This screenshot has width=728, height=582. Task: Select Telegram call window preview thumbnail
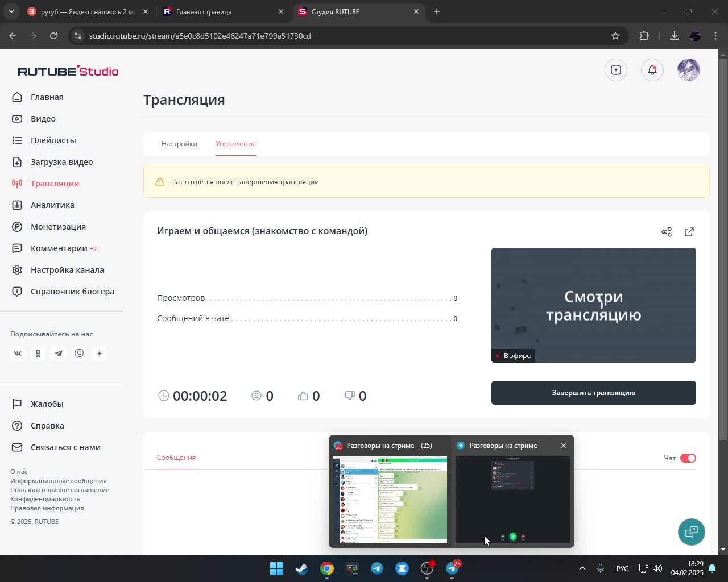click(513, 500)
